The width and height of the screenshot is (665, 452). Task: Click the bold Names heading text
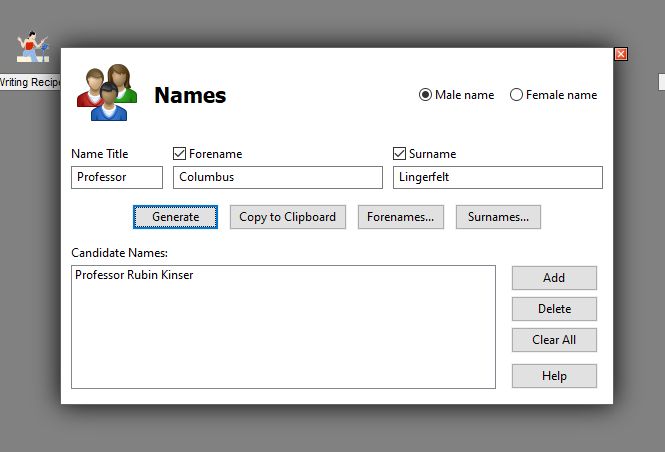click(x=190, y=96)
